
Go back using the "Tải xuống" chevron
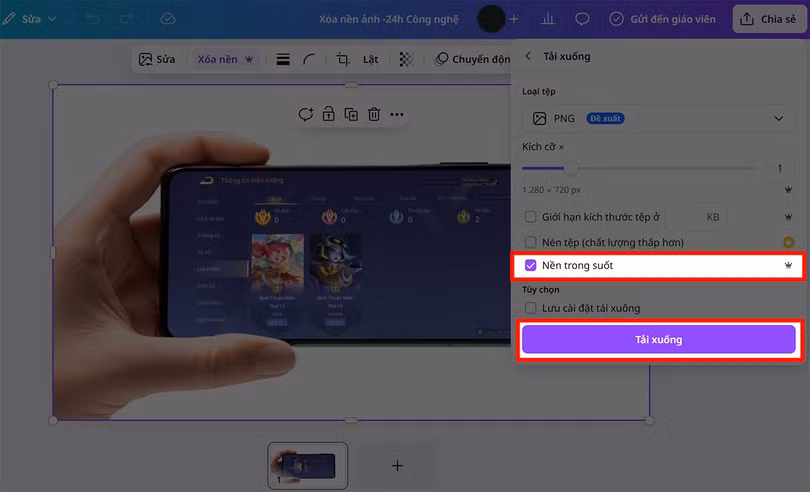[x=528, y=57]
